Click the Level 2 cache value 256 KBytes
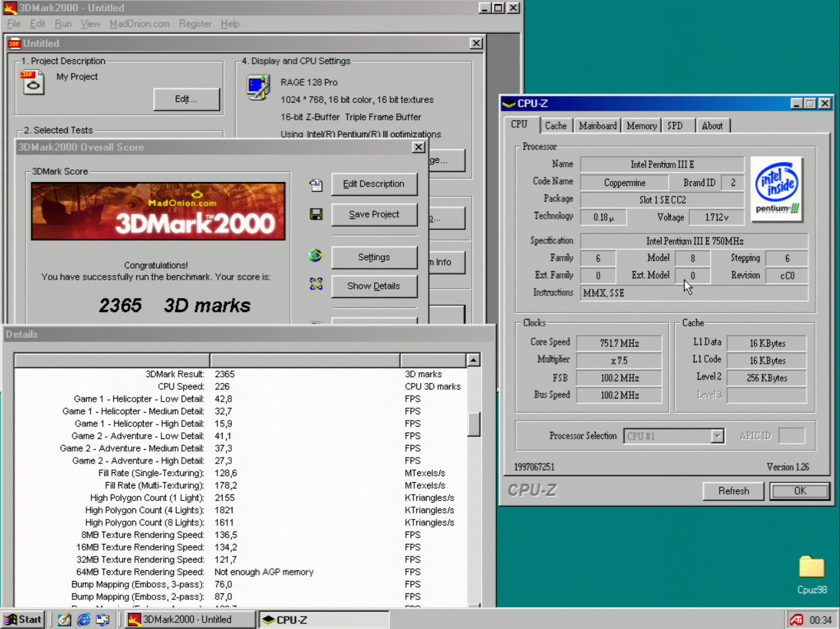 pos(767,378)
